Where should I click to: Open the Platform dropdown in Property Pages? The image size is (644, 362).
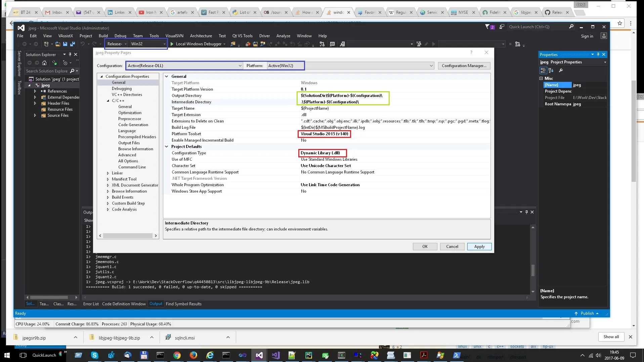(431, 66)
